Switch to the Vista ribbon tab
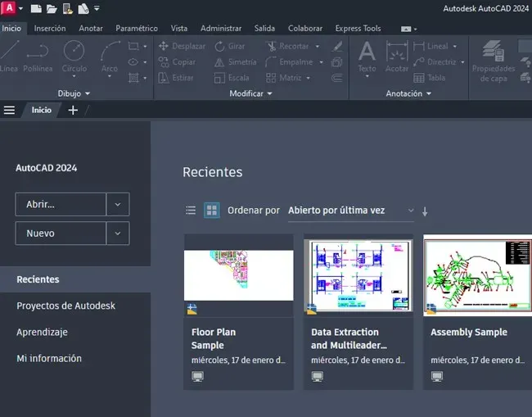 [178, 29]
